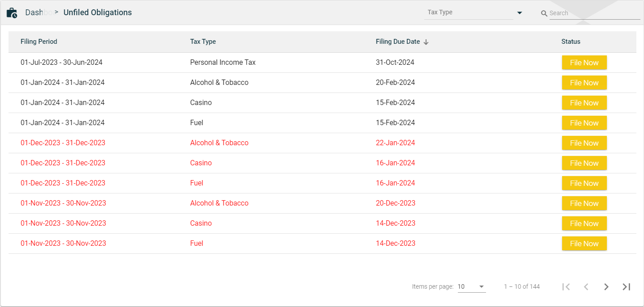Go to the previous page of results
Image resolution: width=644 pixels, height=307 pixels.
(586, 287)
